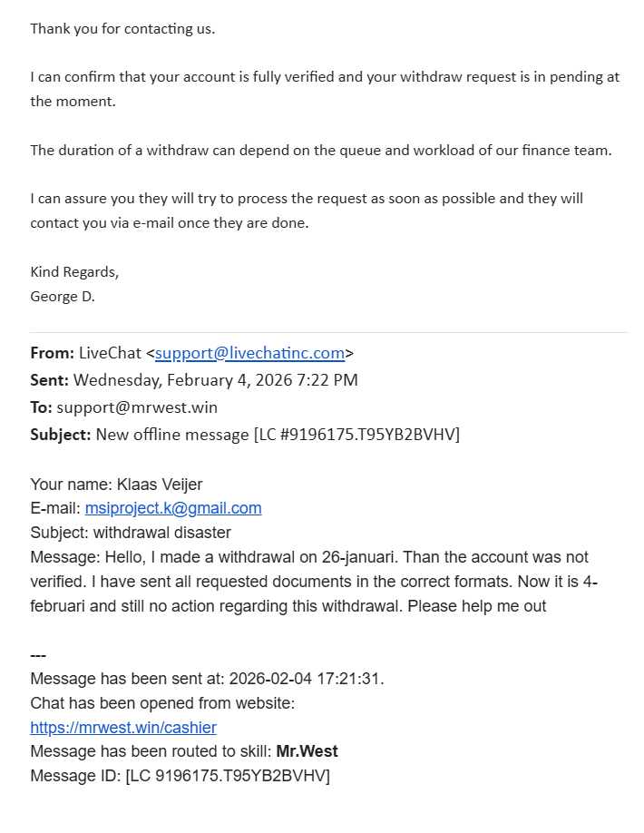This screenshot has height=833, width=644.
Task: Open the msiproject.k@gmail.com email link
Action: point(173,508)
